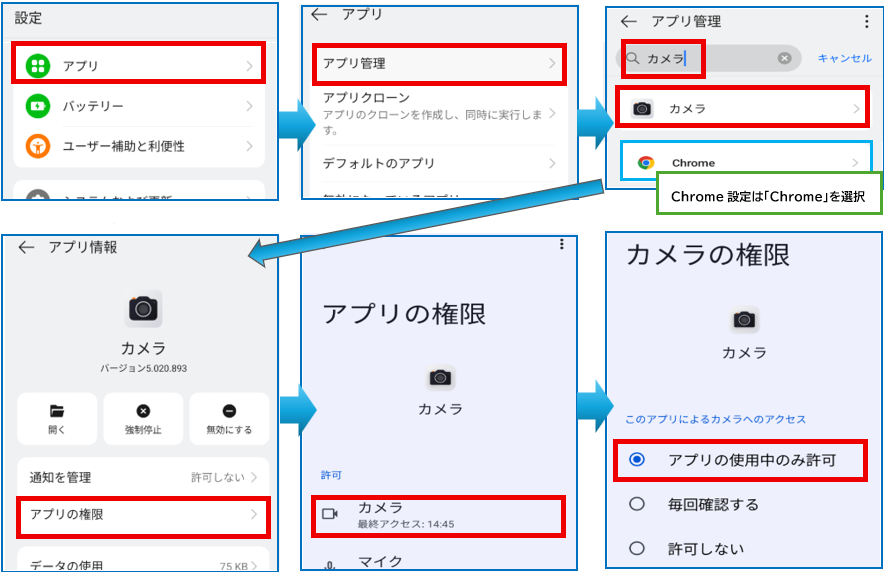Open アプリクローン menu entry

coord(438,113)
